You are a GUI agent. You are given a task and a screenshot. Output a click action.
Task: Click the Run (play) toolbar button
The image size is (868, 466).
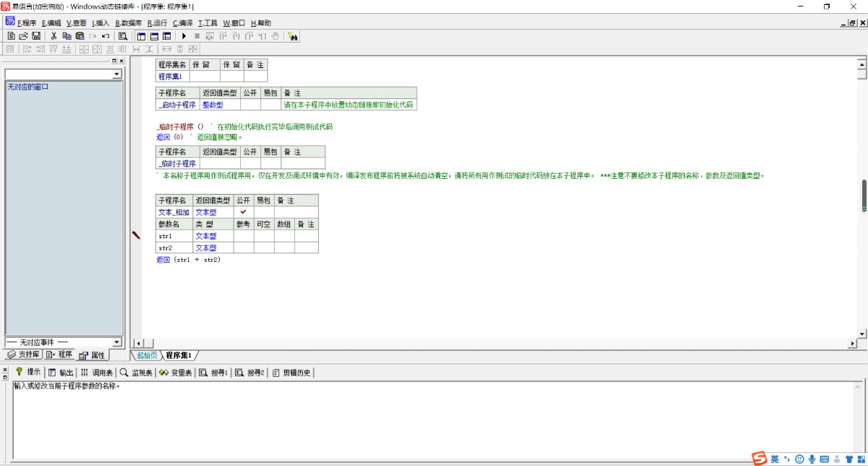pyautogui.click(x=184, y=35)
